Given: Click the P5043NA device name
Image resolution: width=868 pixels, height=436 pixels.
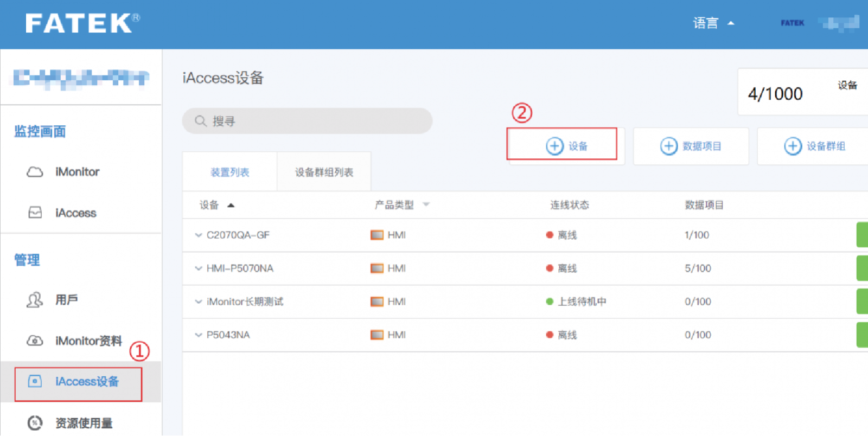Looking at the screenshot, I should 228,335.
